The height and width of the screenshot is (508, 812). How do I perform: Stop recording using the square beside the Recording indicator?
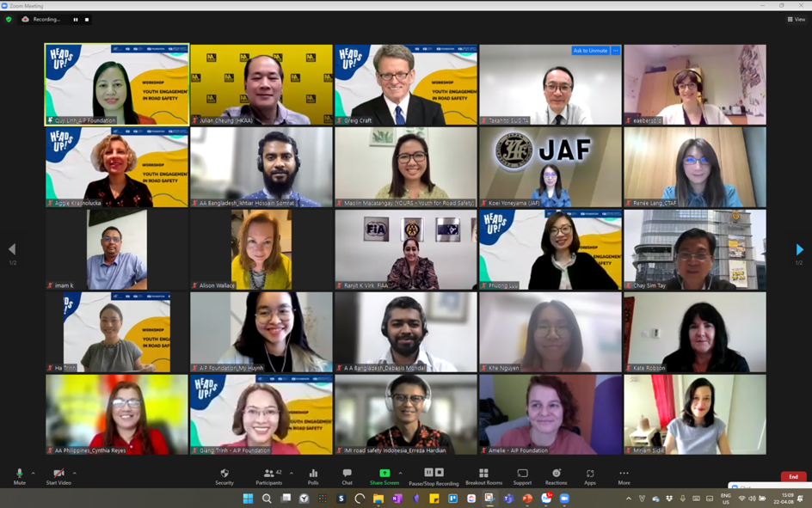coord(87,20)
